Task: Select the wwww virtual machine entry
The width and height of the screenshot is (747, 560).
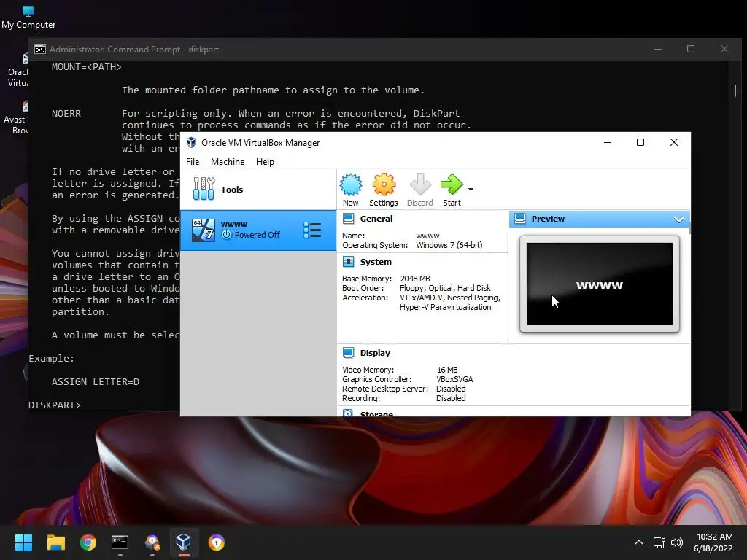Action: tap(258, 230)
